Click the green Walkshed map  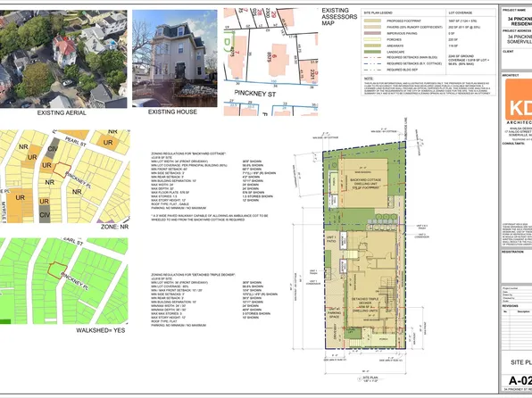coord(64,281)
